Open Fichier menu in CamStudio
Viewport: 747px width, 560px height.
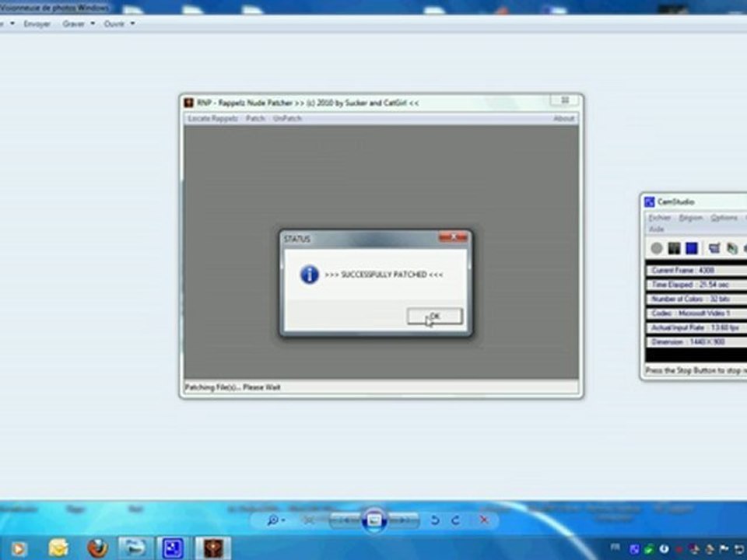tap(659, 218)
